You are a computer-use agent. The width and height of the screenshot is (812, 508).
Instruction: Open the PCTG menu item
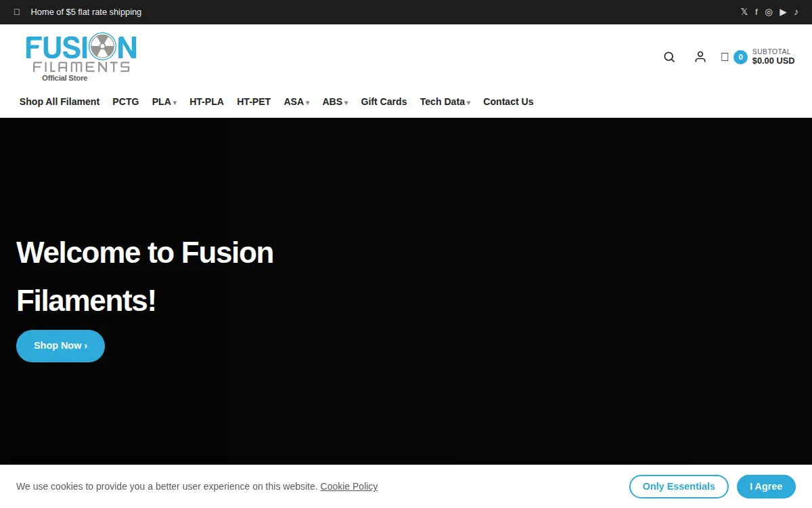pyautogui.click(x=126, y=102)
